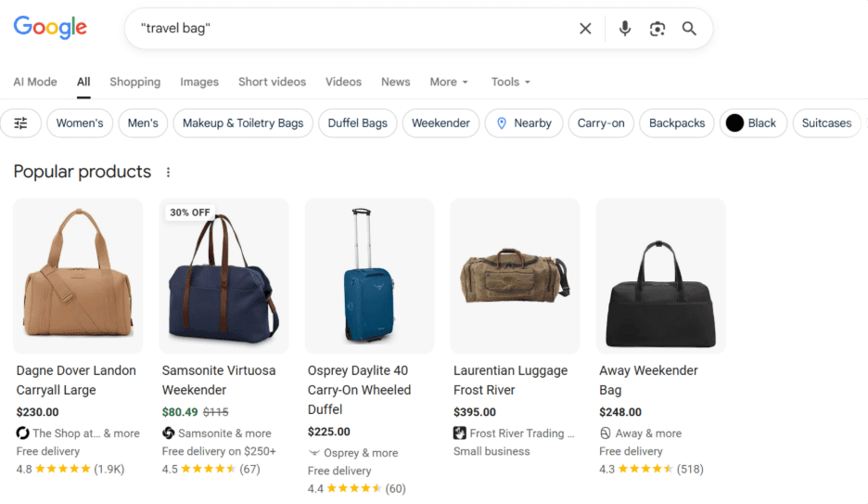Image resolution: width=868 pixels, height=504 pixels.
Task: Click the 4.3 star rating (518)
Action: click(x=651, y=469)
